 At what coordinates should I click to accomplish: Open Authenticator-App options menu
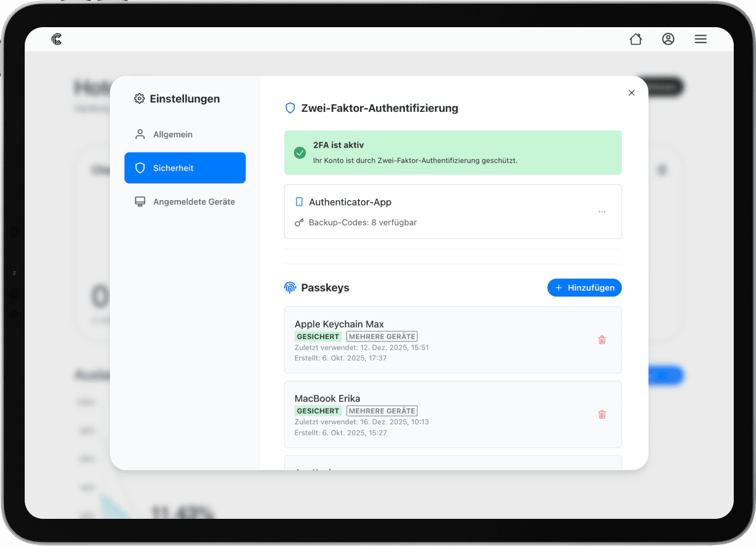click(602, 212)
